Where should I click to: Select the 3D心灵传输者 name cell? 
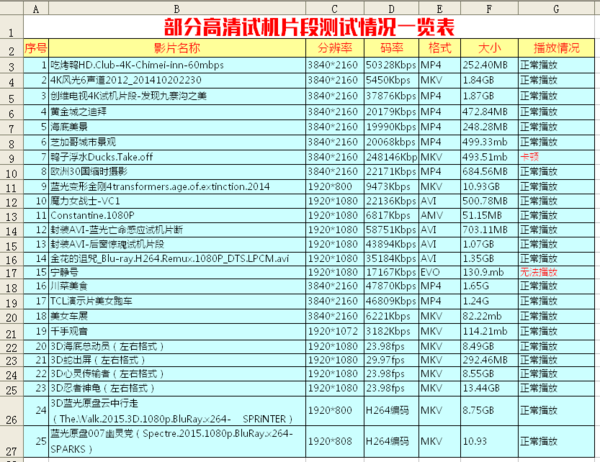coord(177,374)
